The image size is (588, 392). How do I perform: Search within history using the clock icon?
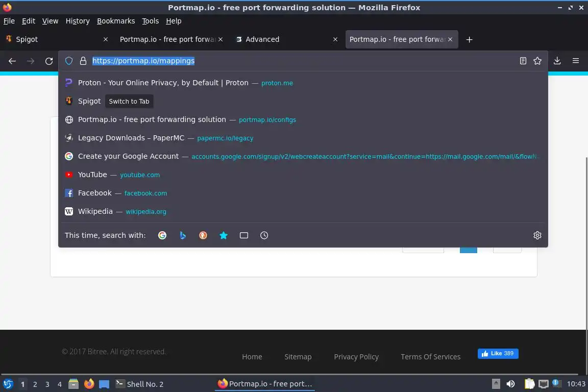coord(264,235)
